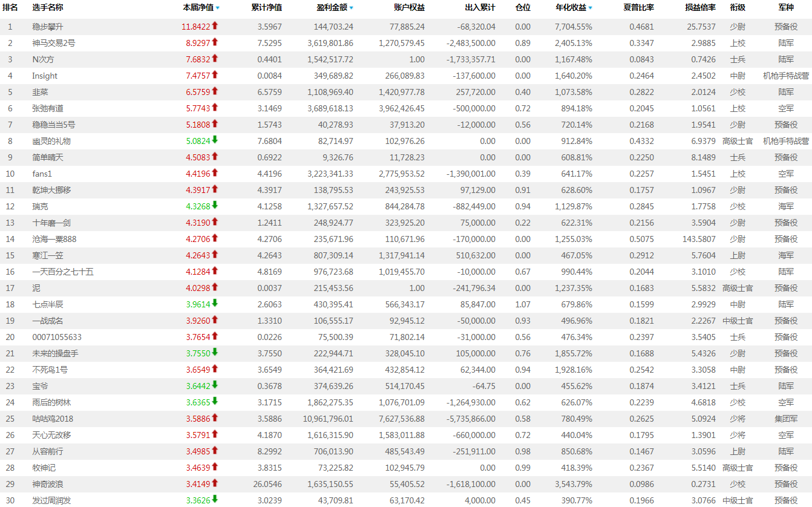Click red up arrow beside 3.9260

(x=215, y=320)
